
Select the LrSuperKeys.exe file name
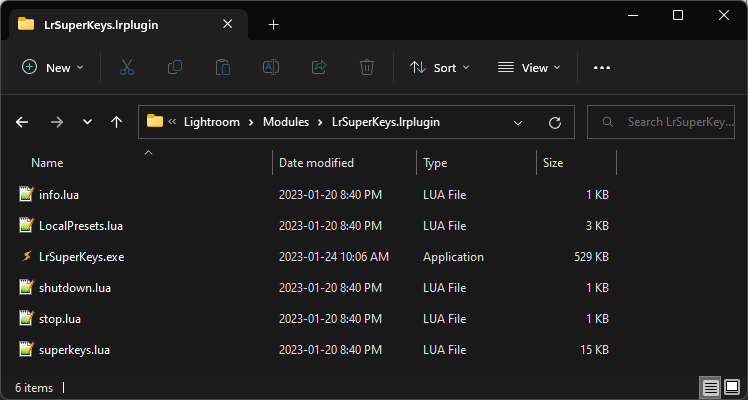[x=82, y=257]
